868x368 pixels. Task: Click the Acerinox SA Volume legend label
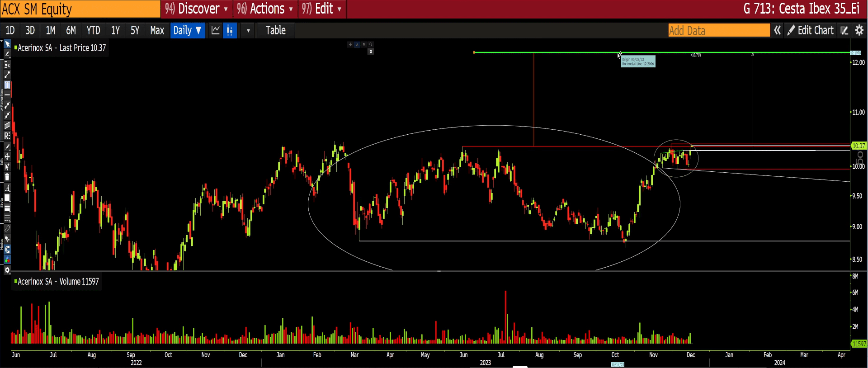(x=58, y=281)
